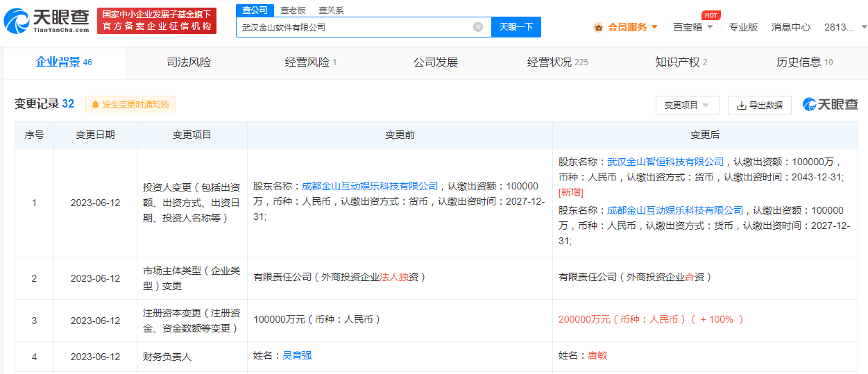Click the 变更日期 column header

[x=96, y=135]
